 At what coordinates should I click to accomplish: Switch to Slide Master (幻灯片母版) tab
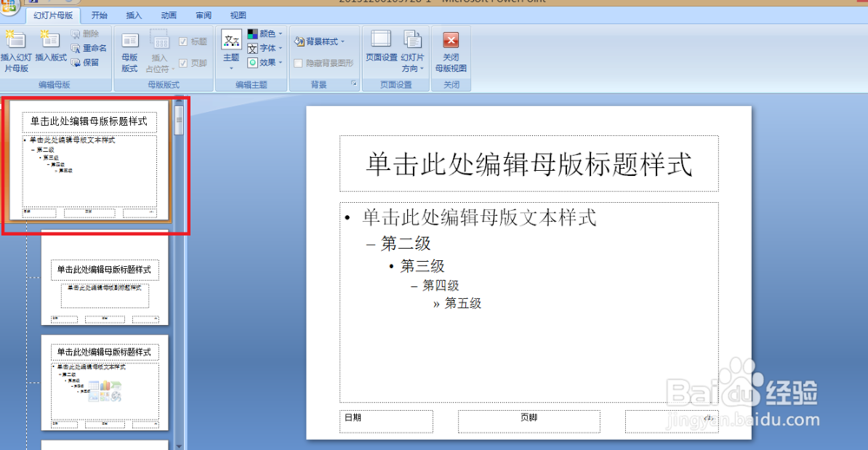coord(53,16)
